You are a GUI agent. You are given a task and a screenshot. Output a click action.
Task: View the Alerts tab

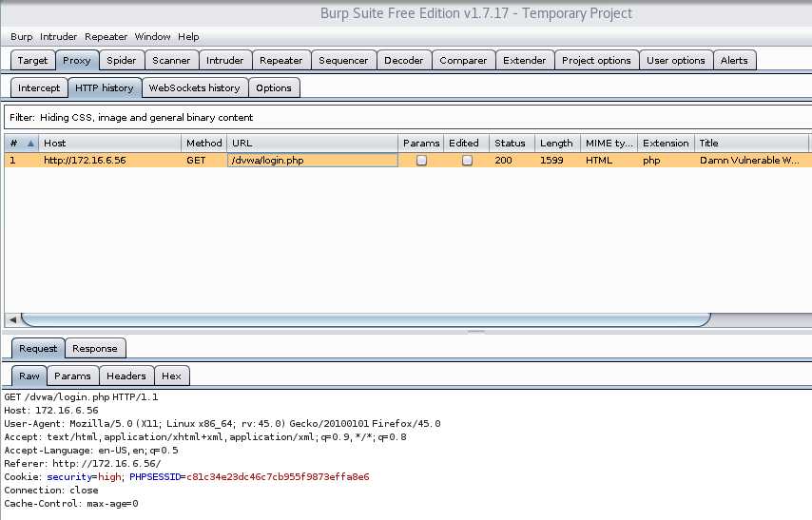point(734,60)
